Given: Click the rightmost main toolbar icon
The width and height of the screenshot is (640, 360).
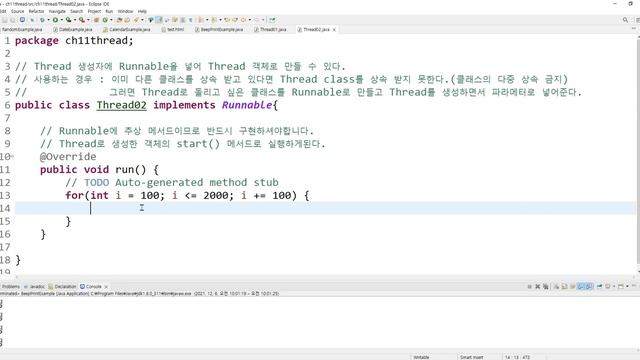Looking at the screenshot, I should point(272,20).
